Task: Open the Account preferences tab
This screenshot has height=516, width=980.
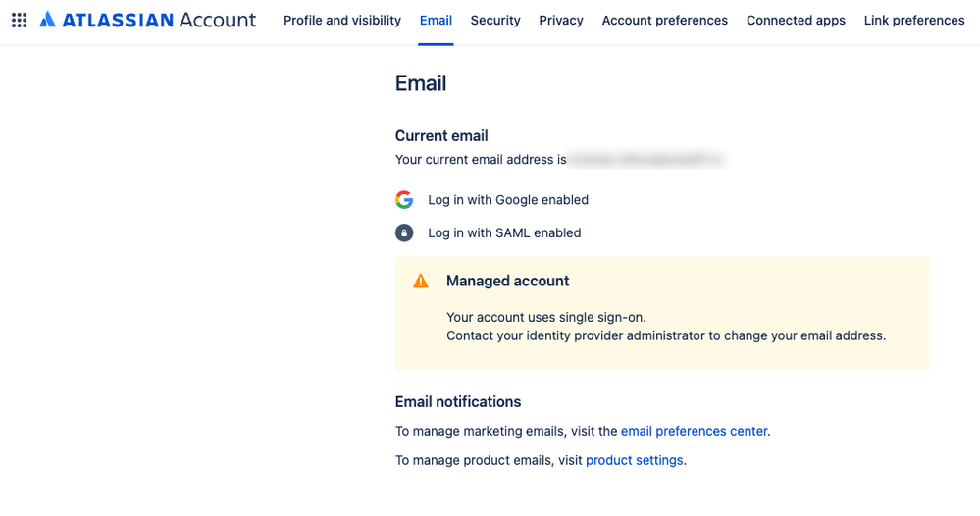Action: click(x=664, y=20)
